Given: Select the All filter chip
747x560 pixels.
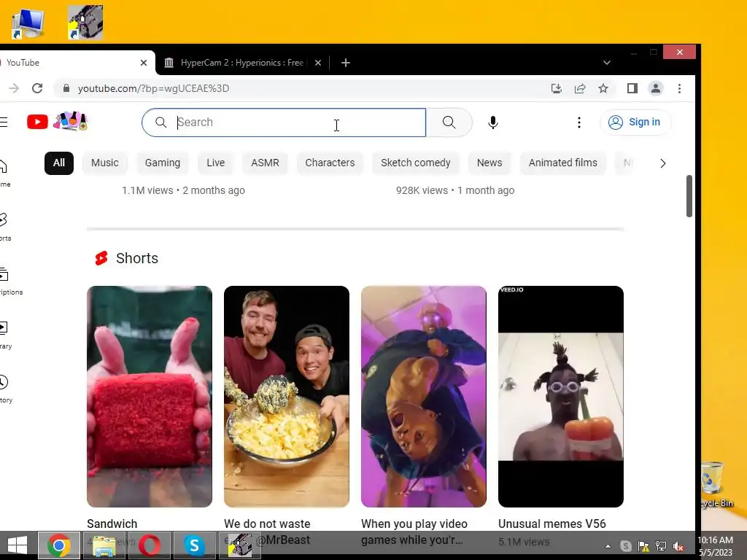Looking at the screenshot, I should pyautogui.click(x=59, y=163).
